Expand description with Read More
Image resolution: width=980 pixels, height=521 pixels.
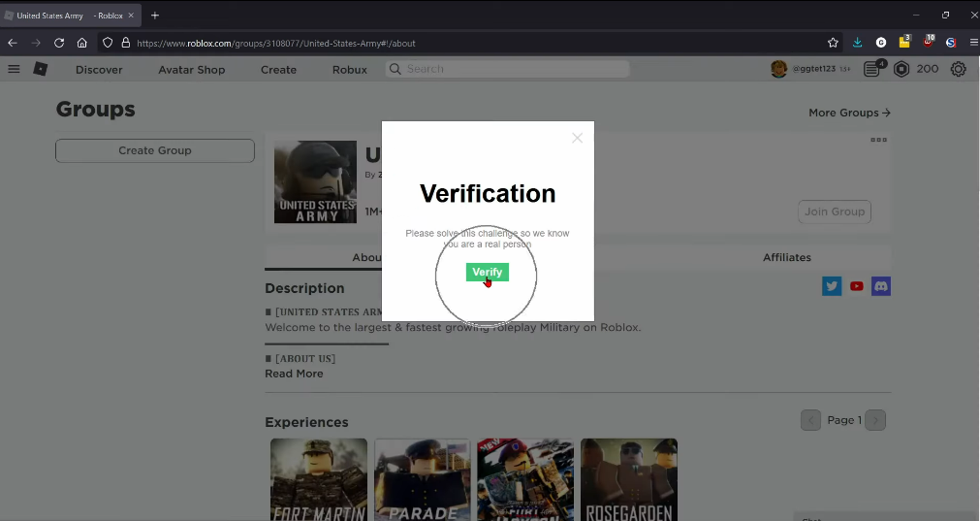(x=294, y=374)
